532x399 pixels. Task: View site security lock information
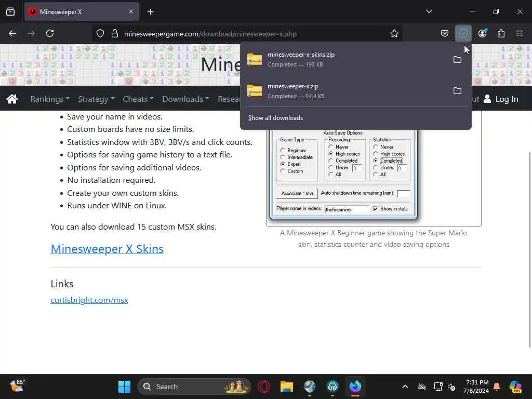tap(115, 34)
